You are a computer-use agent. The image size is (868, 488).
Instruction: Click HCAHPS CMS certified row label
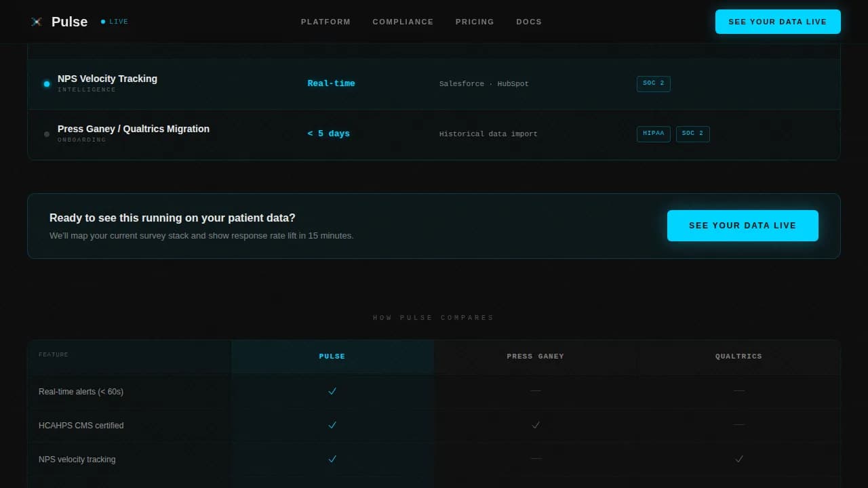point(81,426)
